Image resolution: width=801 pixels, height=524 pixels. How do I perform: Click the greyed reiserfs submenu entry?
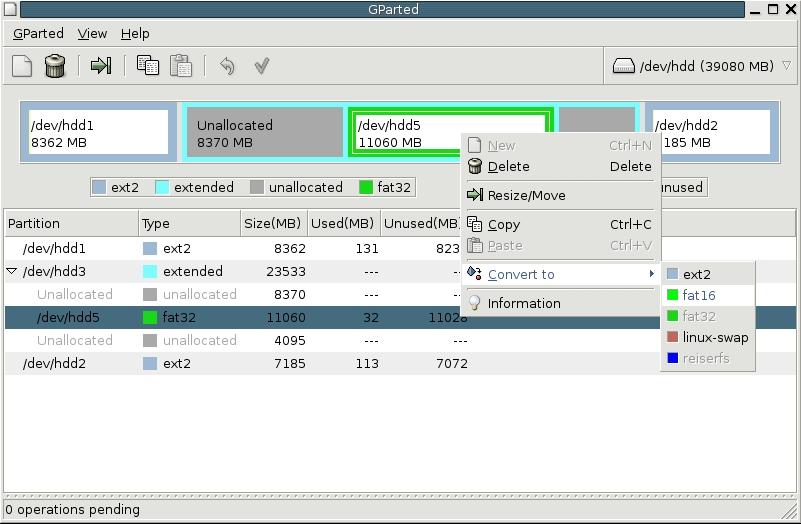pos(708,358)
